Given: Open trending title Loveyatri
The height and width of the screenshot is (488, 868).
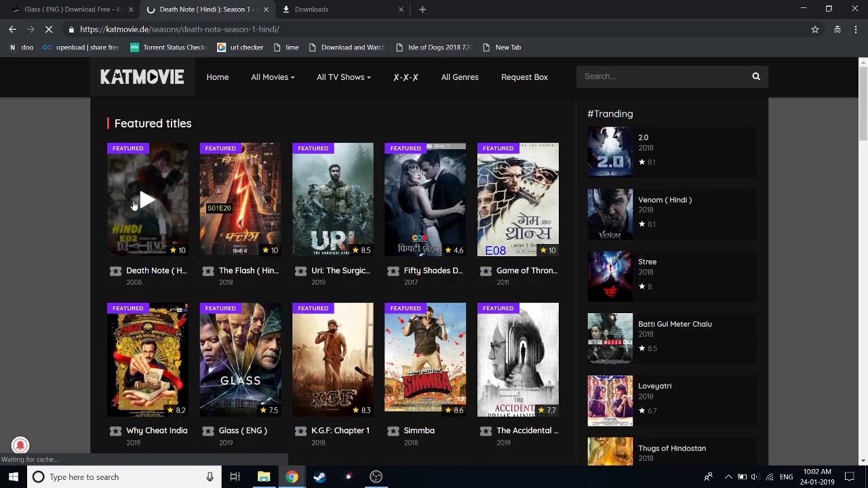Looking at the screenshot, I should coord(672,401).
